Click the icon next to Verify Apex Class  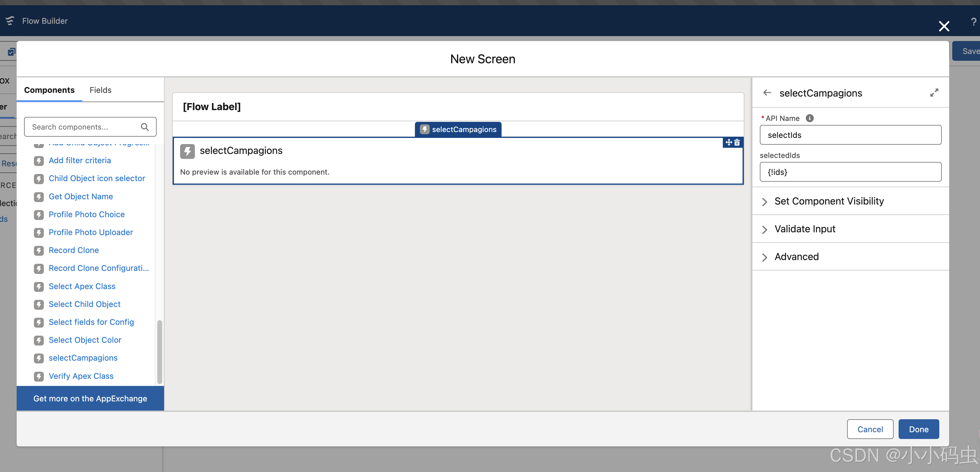(x=39, y=376)
